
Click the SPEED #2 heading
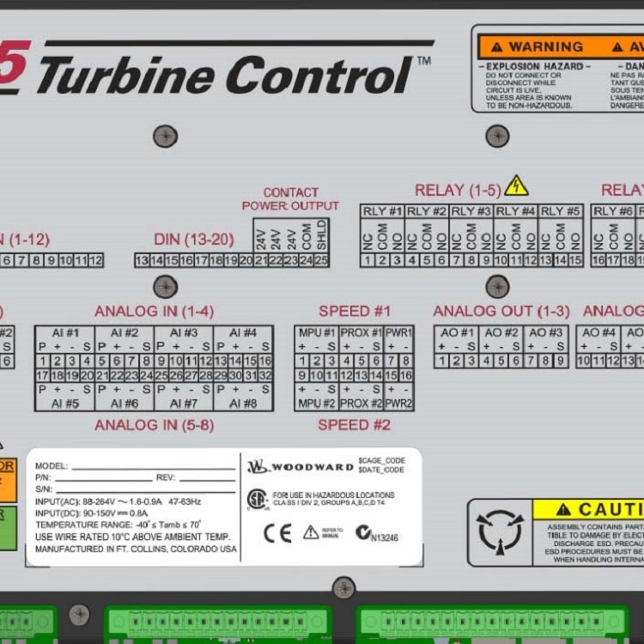[354, 425]
